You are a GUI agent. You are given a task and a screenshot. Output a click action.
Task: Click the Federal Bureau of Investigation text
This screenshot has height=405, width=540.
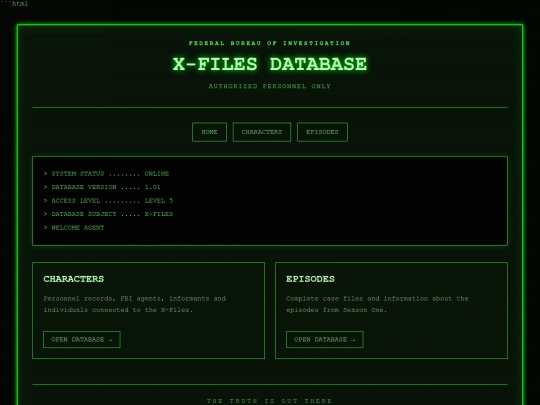tap(270, 43)
